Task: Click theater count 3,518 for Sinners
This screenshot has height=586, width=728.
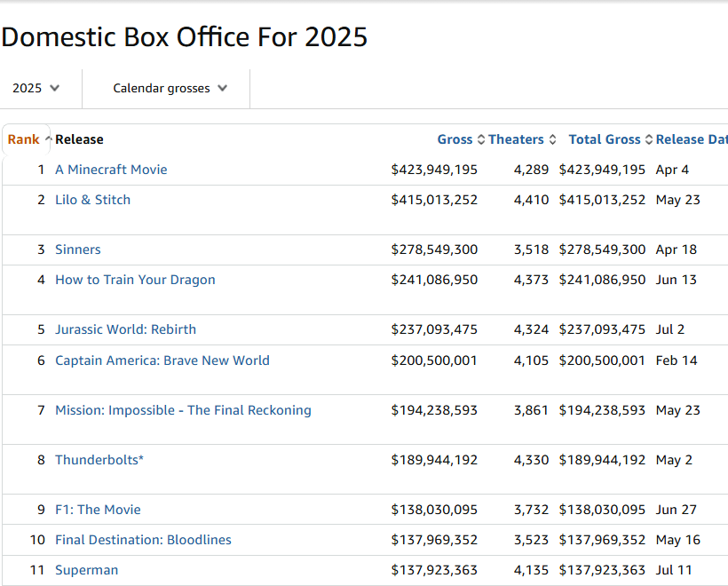Action: coord(531,249)
